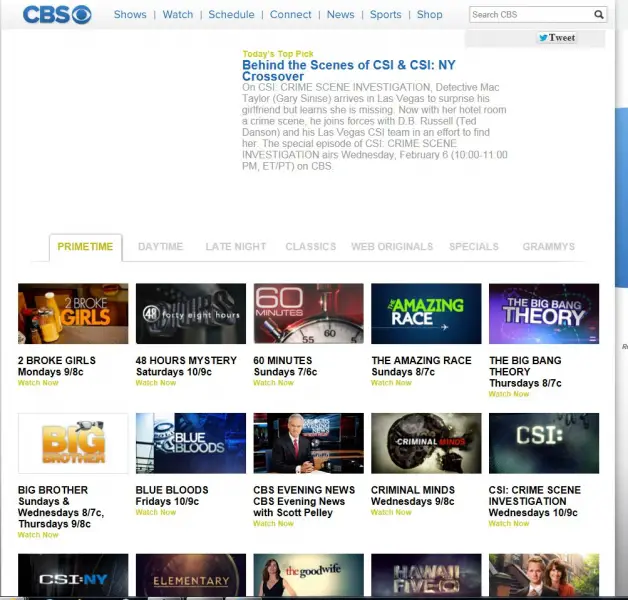Image resolution: width=628 pixels, height=600 pixels.
Task: Click Watch Now under 48 Hours Mystery
Action: tap(156, 383)
